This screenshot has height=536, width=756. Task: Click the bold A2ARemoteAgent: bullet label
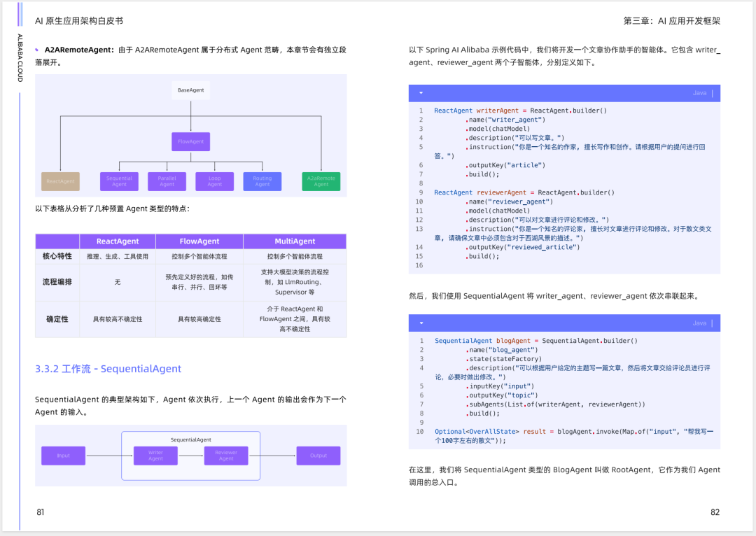click(80, 50)
